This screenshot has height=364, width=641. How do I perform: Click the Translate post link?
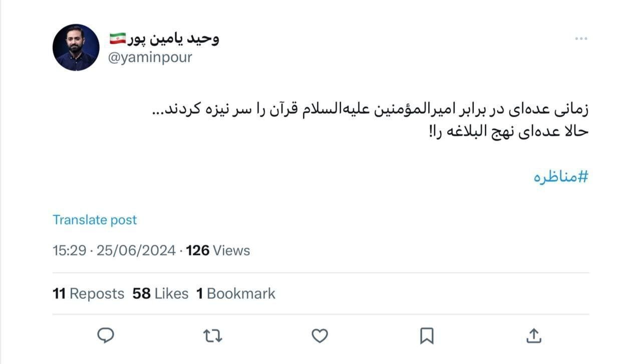[94, 219]
